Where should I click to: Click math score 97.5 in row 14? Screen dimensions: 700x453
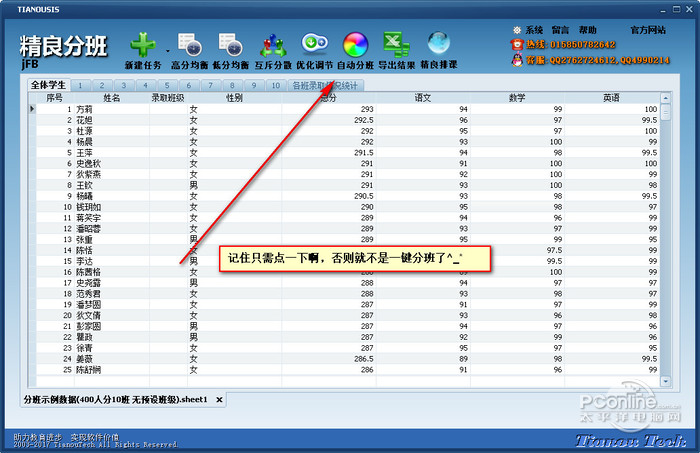point(554,250)
